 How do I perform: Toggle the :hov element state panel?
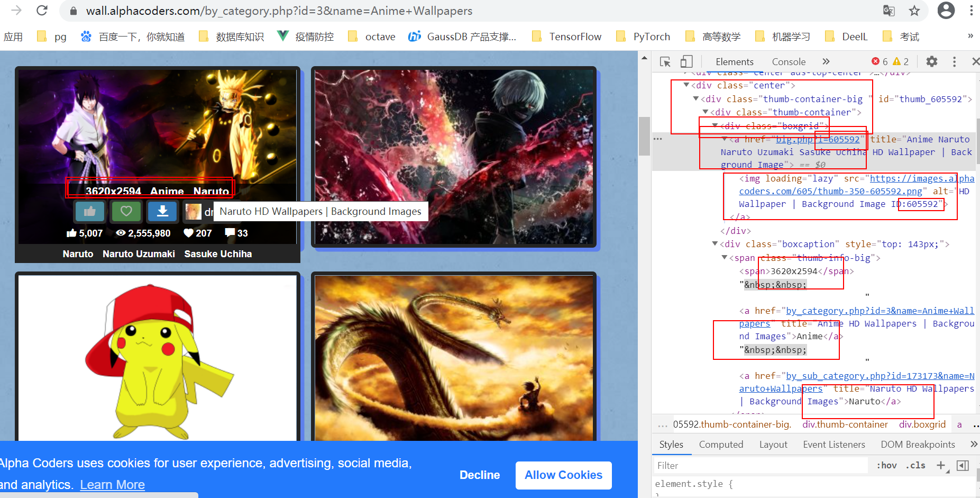[x=886, y=466]
